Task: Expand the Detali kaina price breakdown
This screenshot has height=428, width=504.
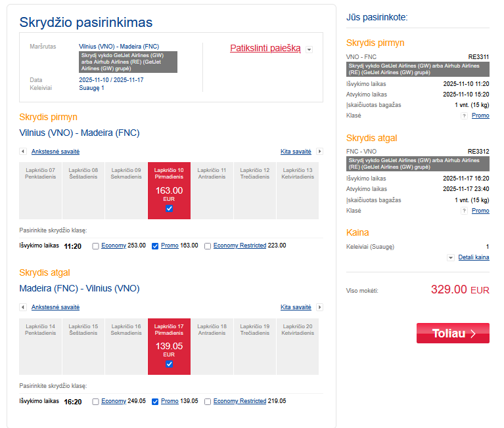Action: [473, 257]
